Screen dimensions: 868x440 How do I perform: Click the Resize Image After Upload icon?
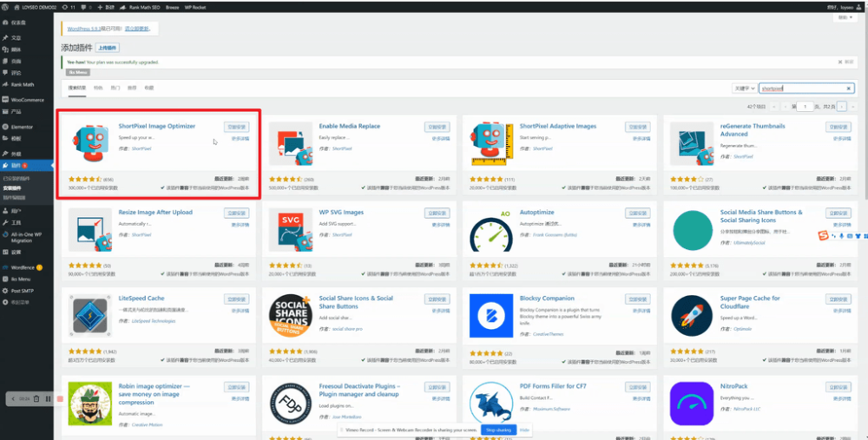(x=90, y=230)
